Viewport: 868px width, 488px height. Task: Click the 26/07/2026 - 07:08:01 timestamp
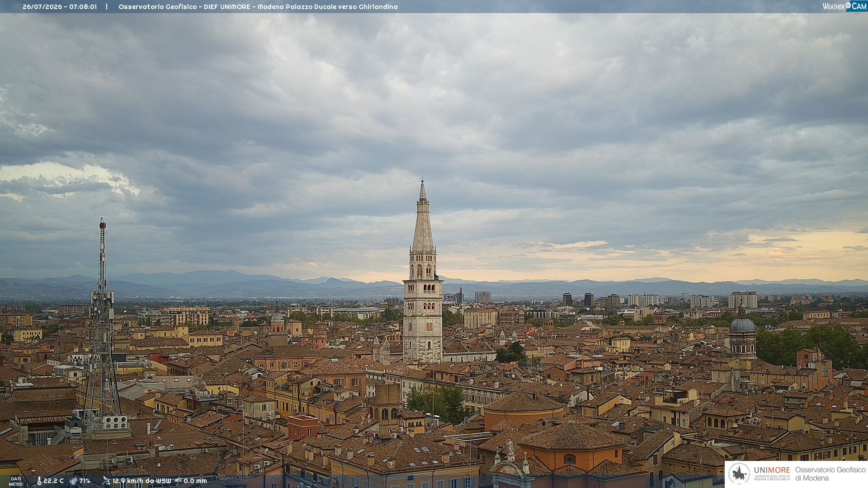point(60,7)
